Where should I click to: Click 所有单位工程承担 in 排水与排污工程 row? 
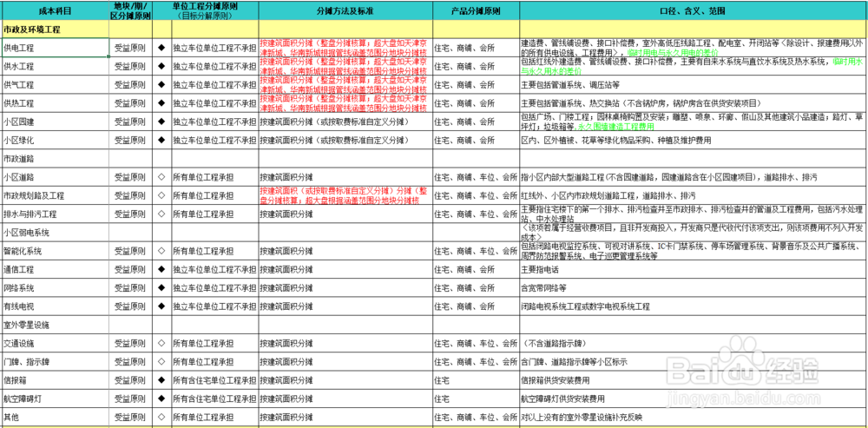pyautogui.click(x=203, y=214)
